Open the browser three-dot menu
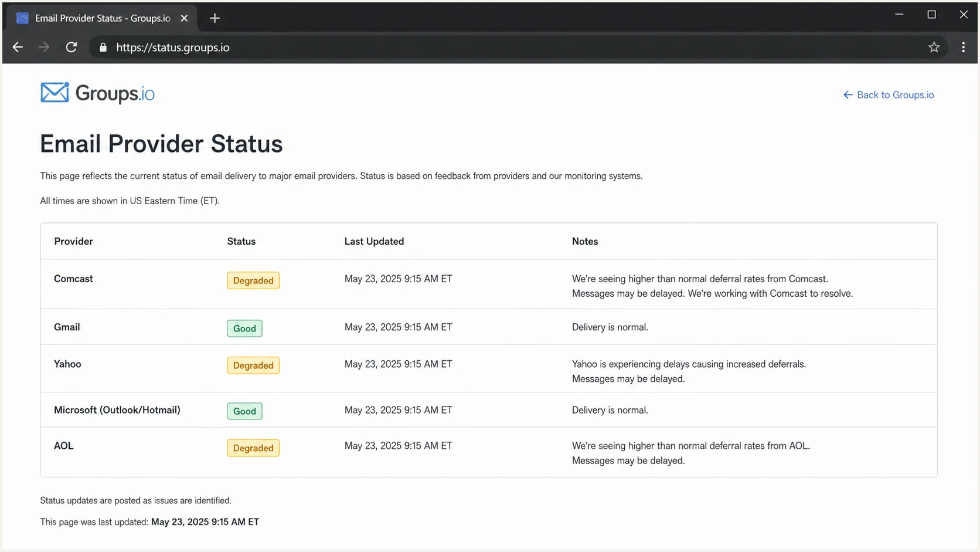This screenshot has height=552, width=980. [x=963, y=48]
